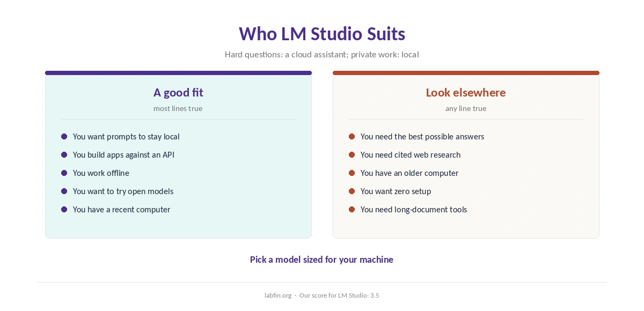Click the subtitle about hard questions and private work
Viewport: 644px width, 311px height.
tap(322, 54)
